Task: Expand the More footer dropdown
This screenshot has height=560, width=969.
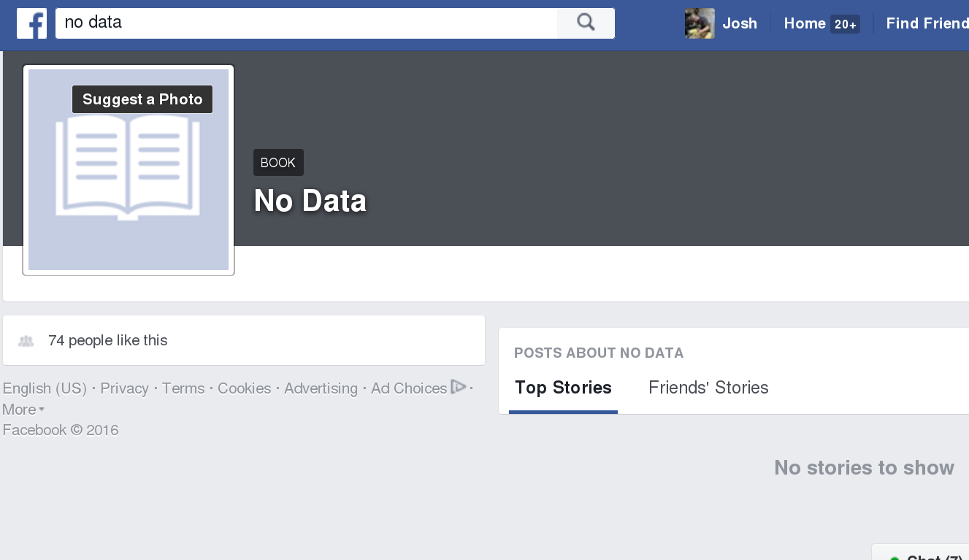Action: 23,410
